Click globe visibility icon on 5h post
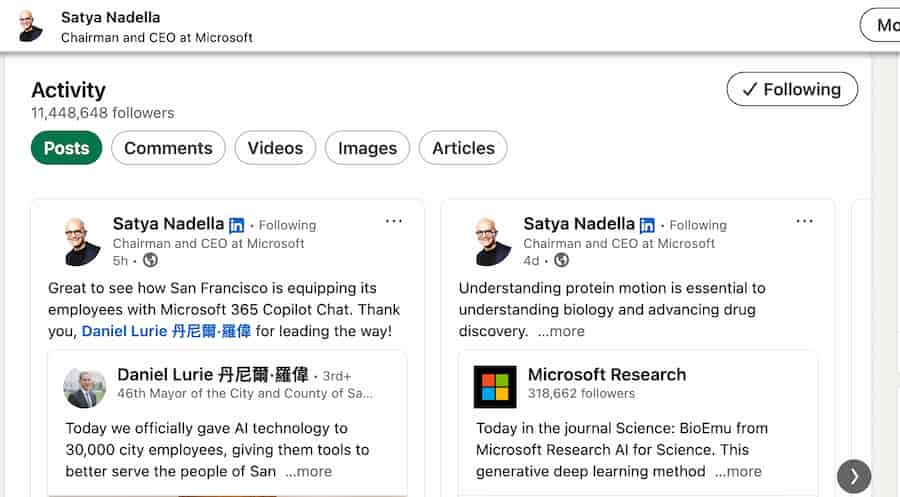Viewport: 900px width, 497px height. pos(150,260)
